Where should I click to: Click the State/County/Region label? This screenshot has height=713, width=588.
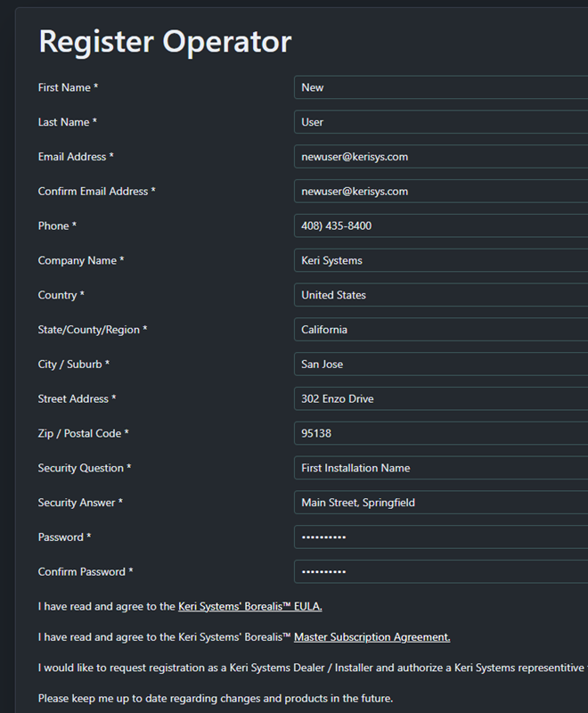[x=93, y=329]
